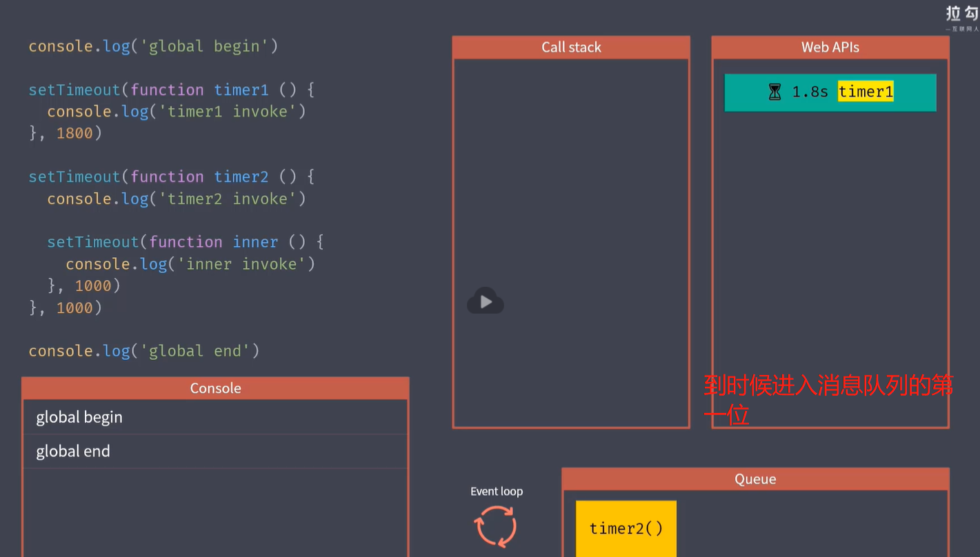Click the 'function timer2' setTimeout code line
This screenshot has height=557, width=980.
pos(172,176)
